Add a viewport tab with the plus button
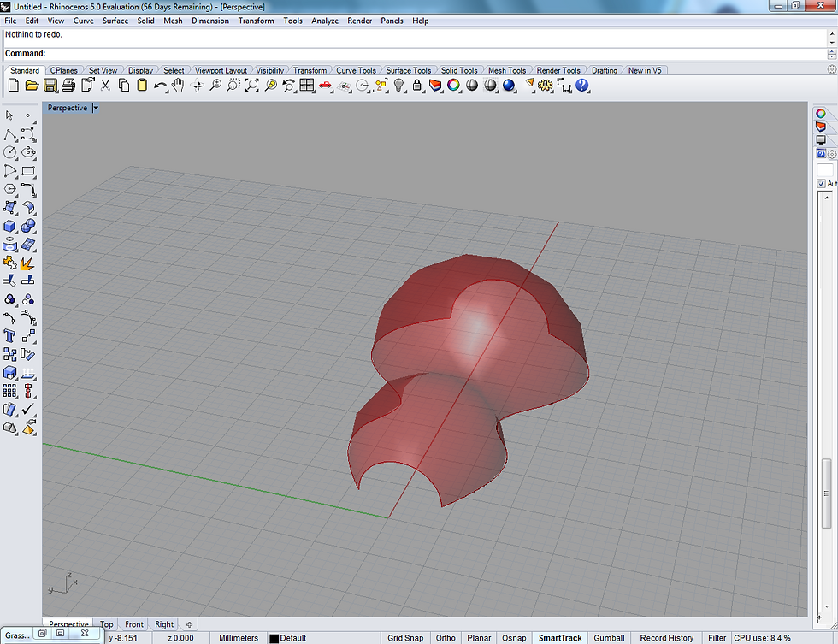 [189, 624]
